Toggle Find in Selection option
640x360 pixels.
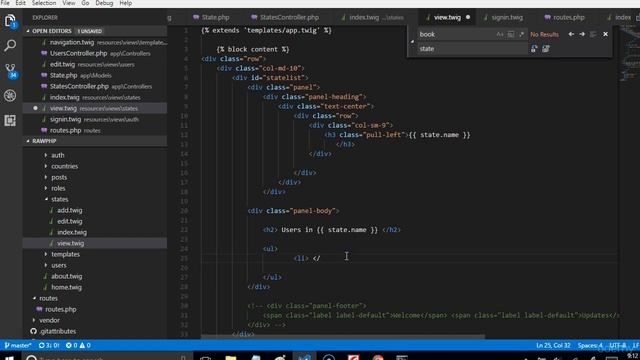(593, 34)
